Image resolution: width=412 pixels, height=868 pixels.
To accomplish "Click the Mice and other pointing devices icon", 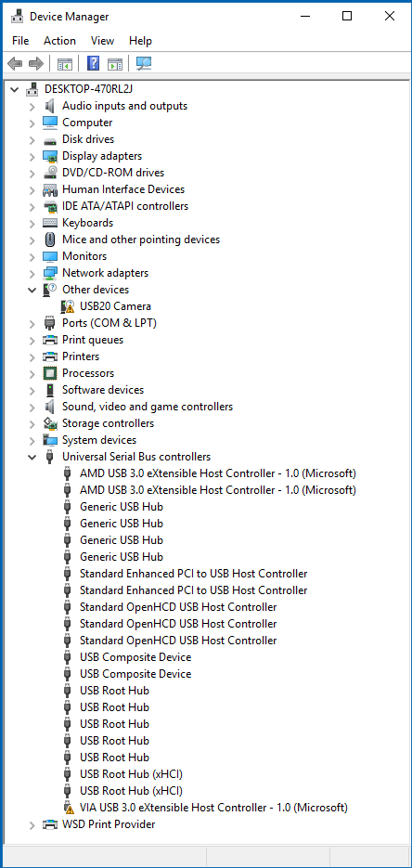I will (50, 240).
